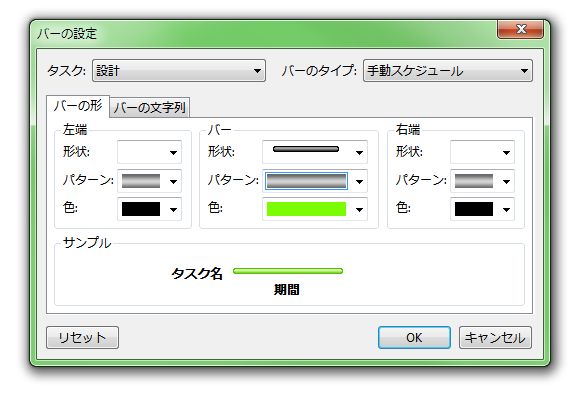Confirm settings with the OK button
Viewport: 578px width, 400px height.
click(414, 337)
